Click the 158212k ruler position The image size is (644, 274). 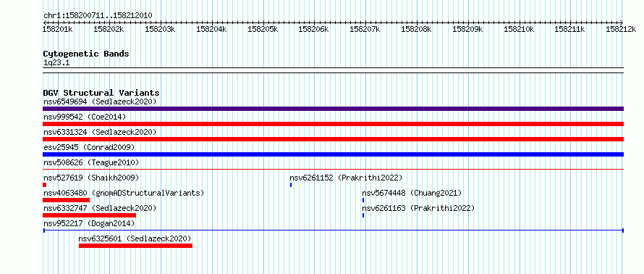[x=621, y=29]
